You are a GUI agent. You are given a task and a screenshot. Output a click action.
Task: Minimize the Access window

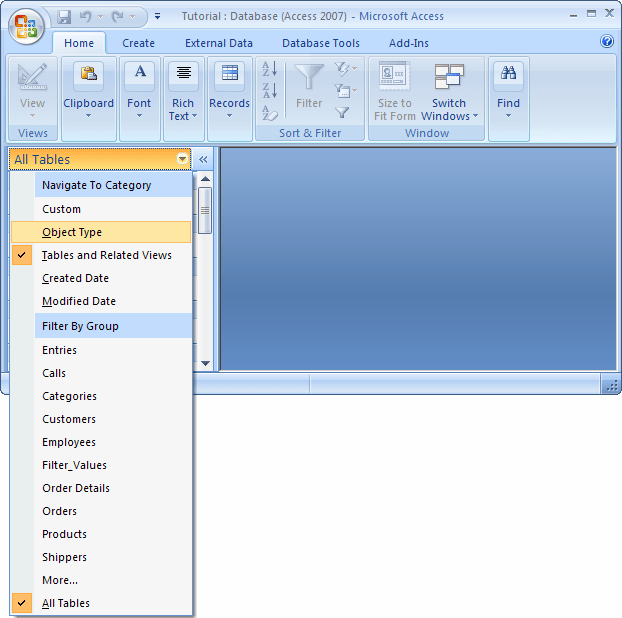(x=573, y=15)
